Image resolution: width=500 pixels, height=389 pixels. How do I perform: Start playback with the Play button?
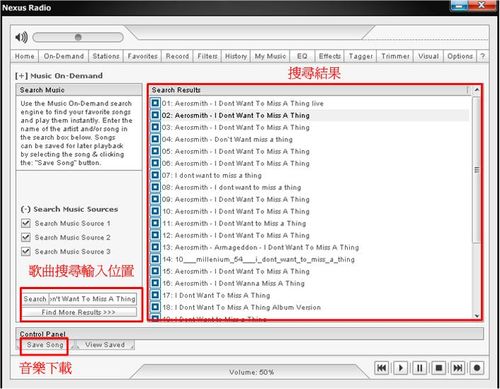coord(401,368)
